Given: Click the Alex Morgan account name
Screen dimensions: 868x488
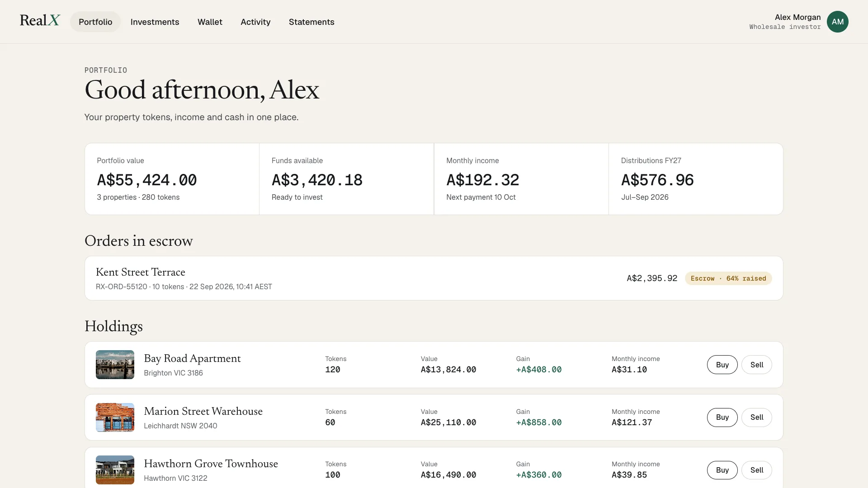Looking at the screenshot, I should (797, 17).
